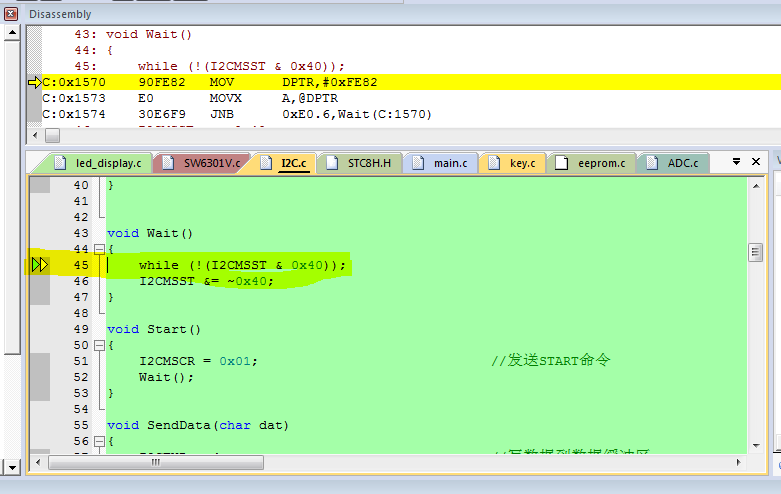Click line number 48 in the editor
This screenshot has height=494, width=781.
tap(81, 313)
